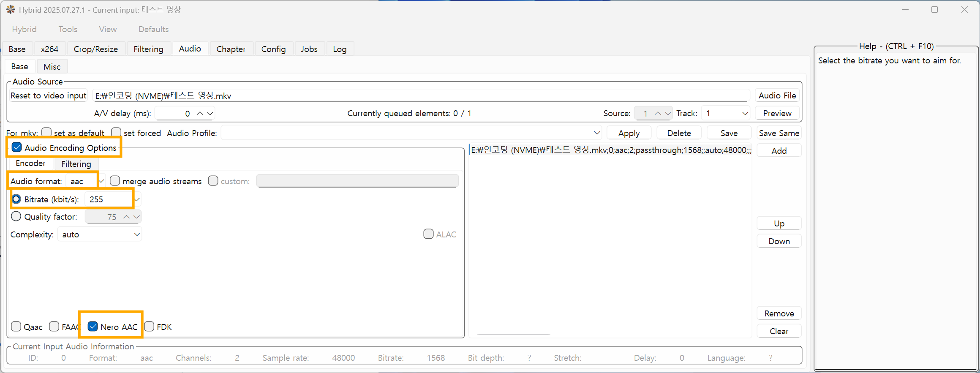Click the input Bitrate value 1568
Viewport: 980px width, 373px height.
(436, 358)
